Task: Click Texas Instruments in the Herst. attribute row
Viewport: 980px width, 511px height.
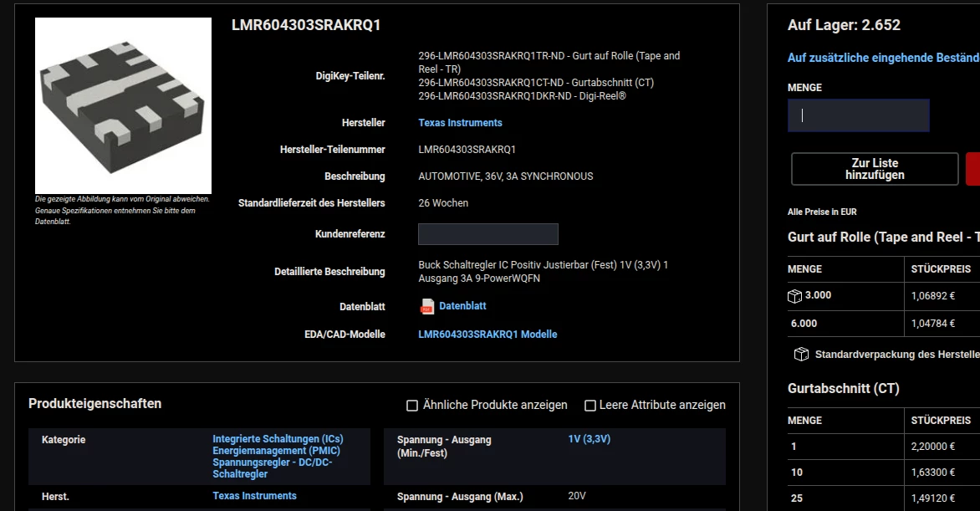Action: (254, 495)
